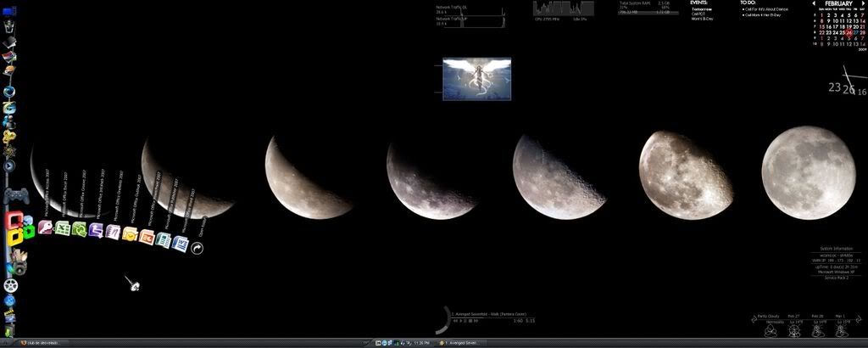
Task: Click the analog clock widget showing 23 26
Action: pos(847,81)
